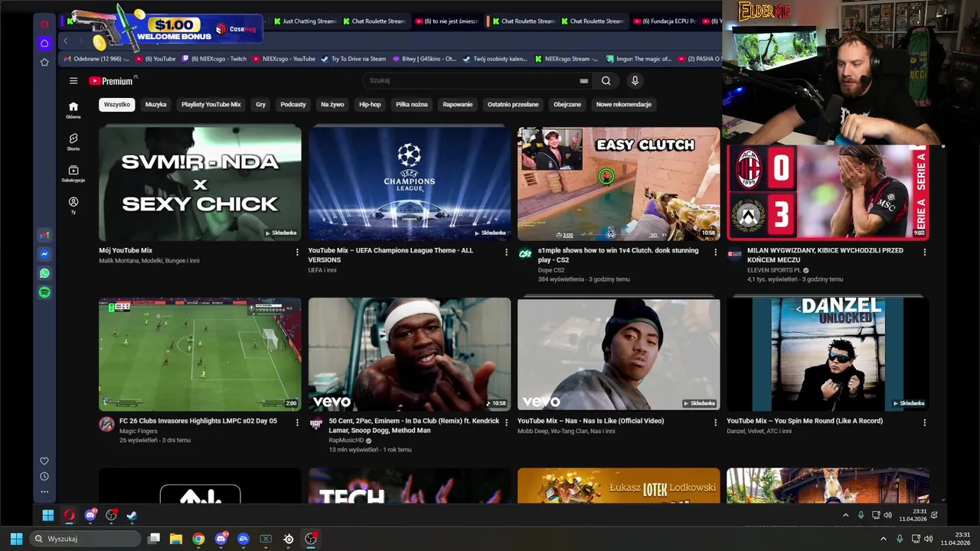980x551 pixels.
Task: Open options for UEFA Champions League Theme mix
Action: [x=506, y=252]
